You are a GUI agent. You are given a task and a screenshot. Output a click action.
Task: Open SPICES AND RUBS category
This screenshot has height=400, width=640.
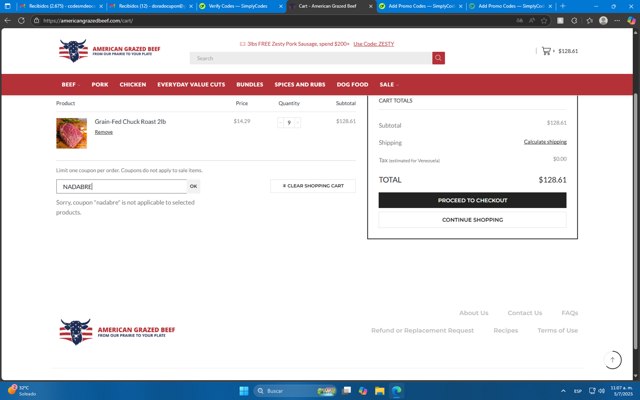click(300, 84)
